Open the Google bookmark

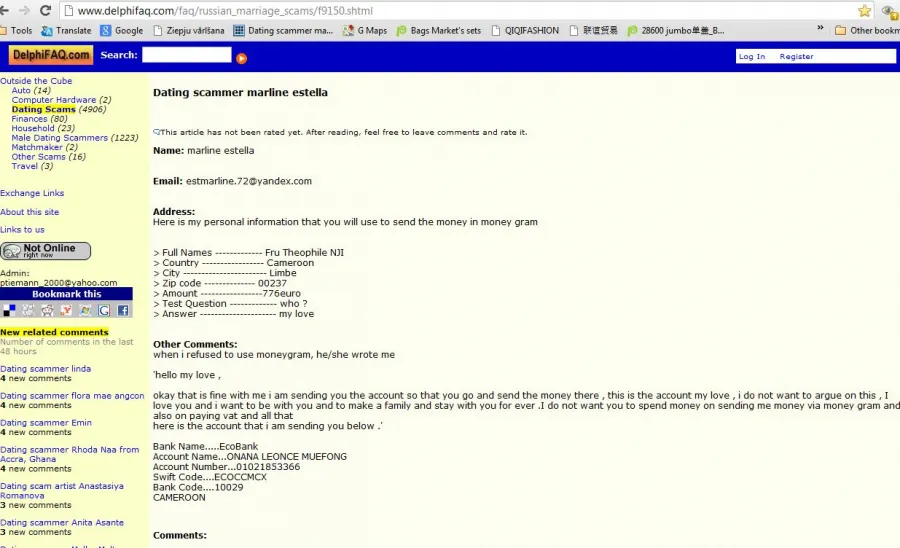point(122,30)
